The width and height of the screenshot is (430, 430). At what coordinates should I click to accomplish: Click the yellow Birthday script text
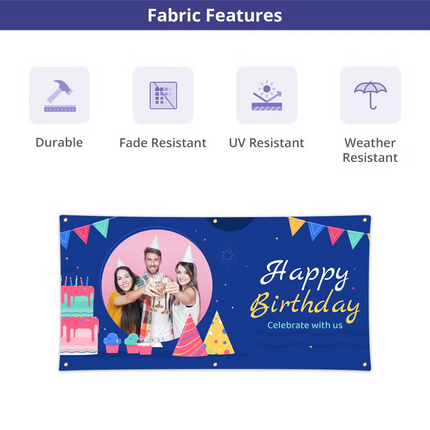pyautogui.click(x=305, y=306)
